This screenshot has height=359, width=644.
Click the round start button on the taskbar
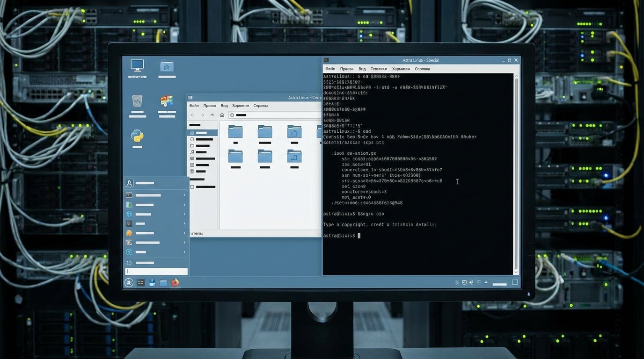pos(129,282)
